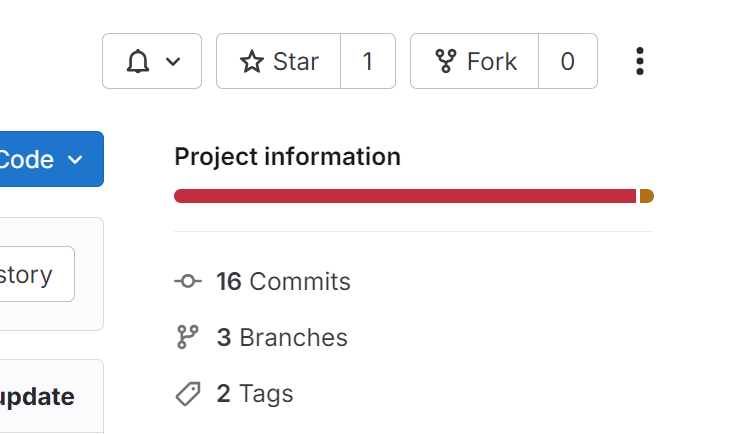Expand the notification settings chevron
This screenshot has height=434, width=746.
pyautogui.click(x=173, y=62)
